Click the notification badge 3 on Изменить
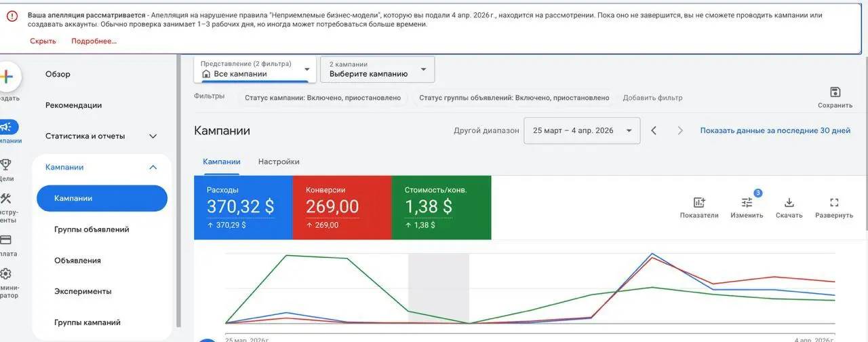The image size is (868, 342). (757, 193)
